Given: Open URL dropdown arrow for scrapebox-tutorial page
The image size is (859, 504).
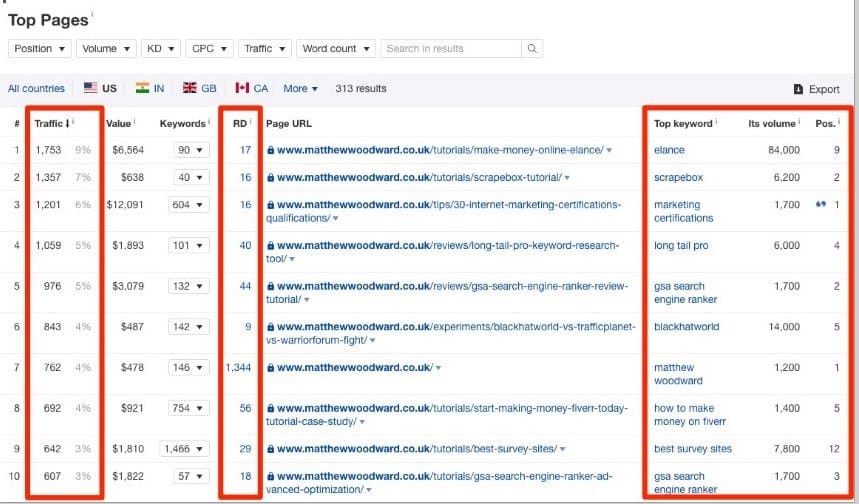Looking at the screenshot, I should pyautogui.click(x=567, y=177).
